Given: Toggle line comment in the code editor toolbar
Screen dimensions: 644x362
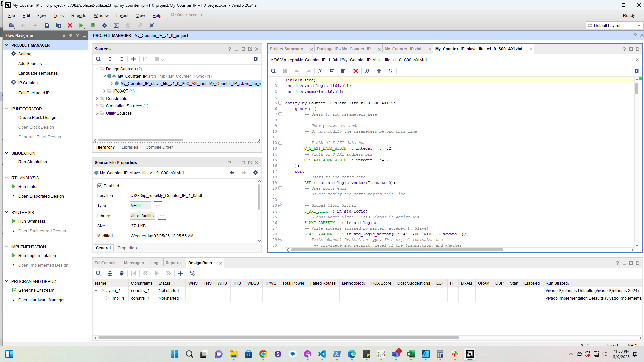Looking at the screenshot, I should coord(367,71).
